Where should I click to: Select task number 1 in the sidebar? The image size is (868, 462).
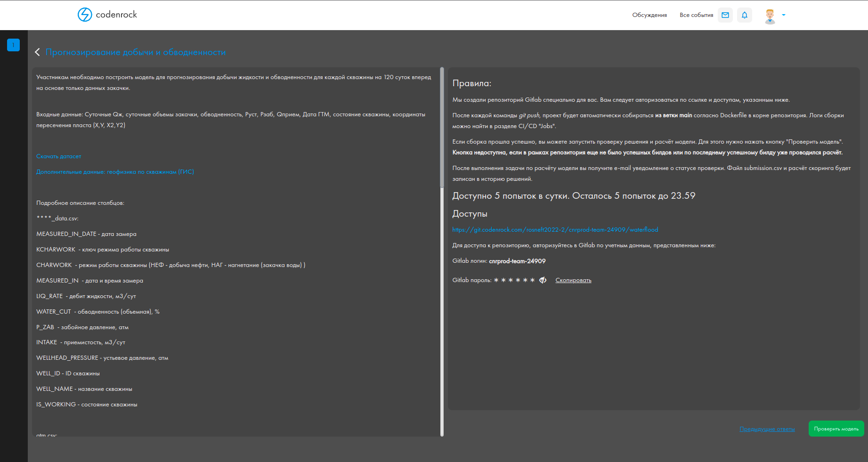[13, 45]
